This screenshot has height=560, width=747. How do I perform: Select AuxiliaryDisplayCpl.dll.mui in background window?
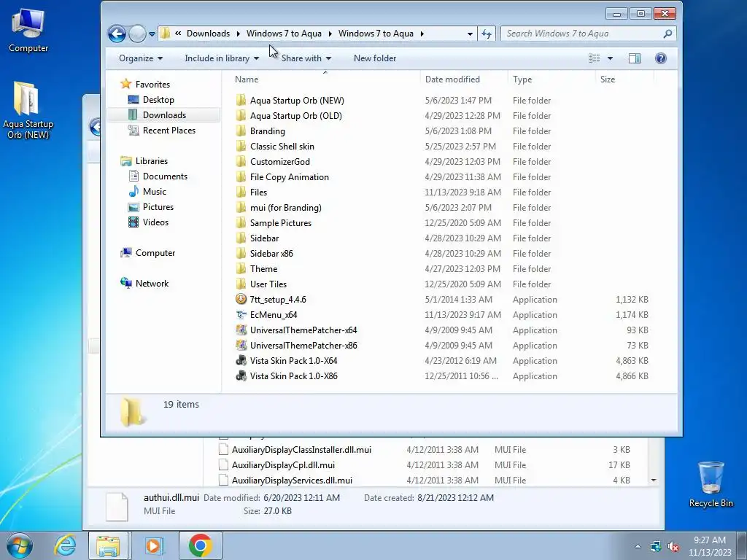[x=283, y=464]
